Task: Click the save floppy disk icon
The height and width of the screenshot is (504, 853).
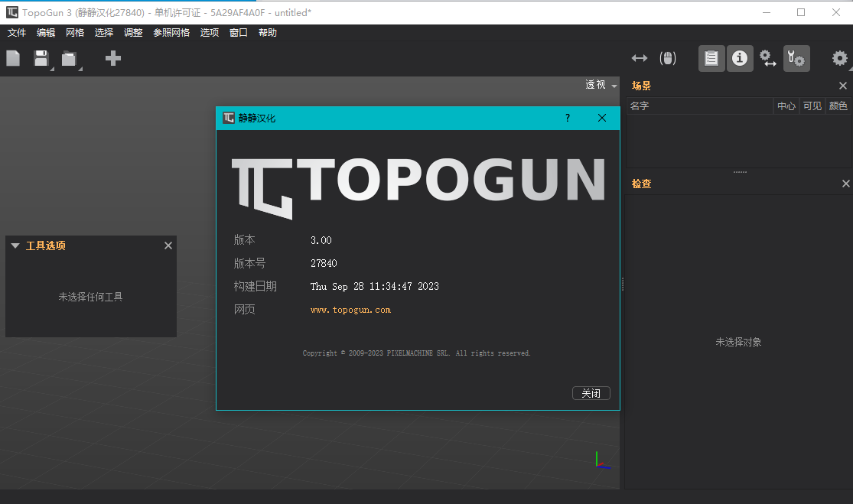Action: [41, 58]
